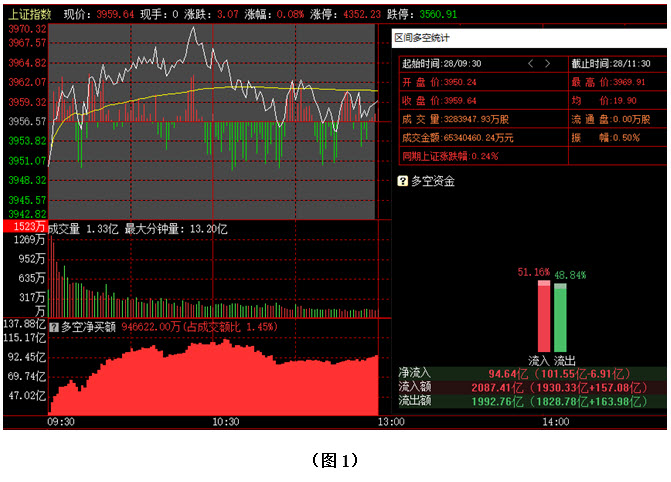The width and height of the screenshot is (671, 482).
Task: Click the 流入额 2087.41亿 row
Action: [x=532, y=387]
